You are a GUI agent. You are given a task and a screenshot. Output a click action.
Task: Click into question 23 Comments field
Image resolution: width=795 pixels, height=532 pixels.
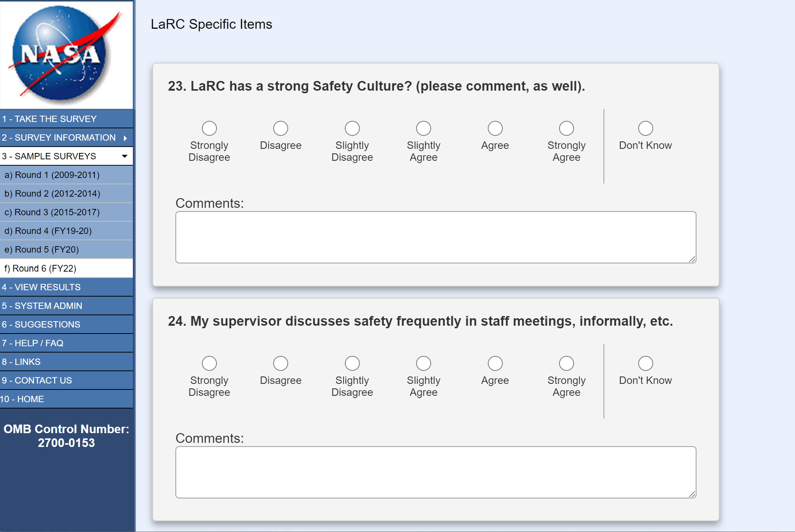click(436, 237)
